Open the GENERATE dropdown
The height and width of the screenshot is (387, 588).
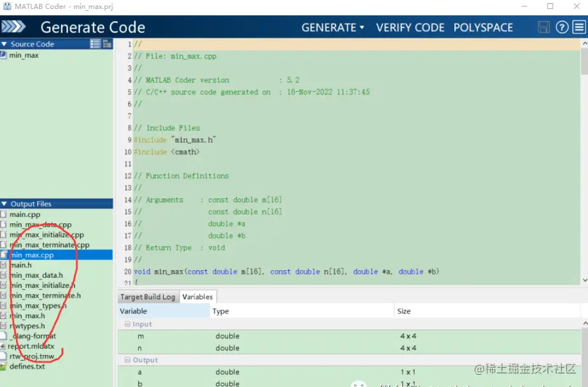[x=333, y=27]
